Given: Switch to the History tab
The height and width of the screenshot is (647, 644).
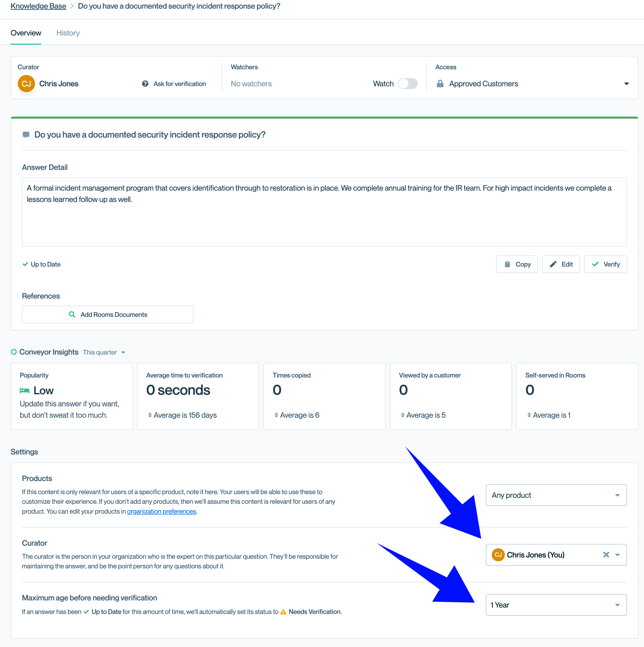Looking at the screenshot, I should click(x=68, y=33).
